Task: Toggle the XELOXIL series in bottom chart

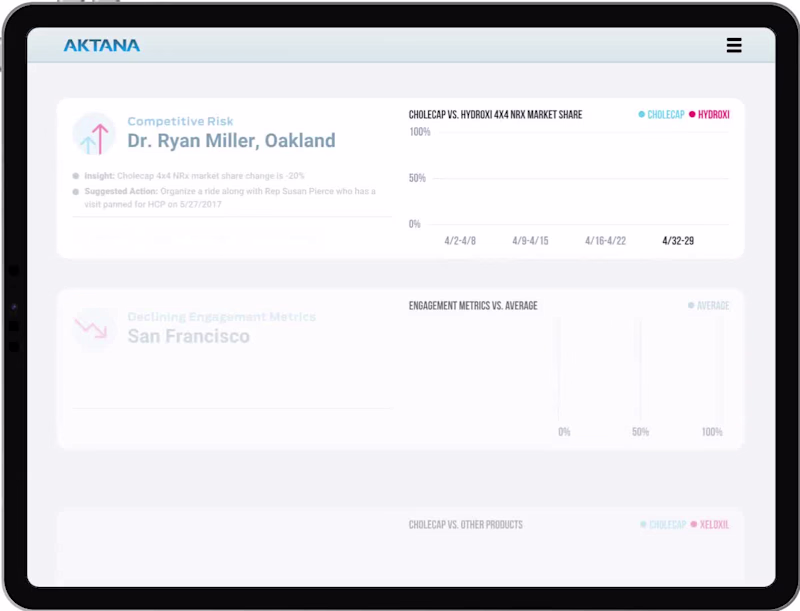Action: pyautogui.click(x=695, y=524)
